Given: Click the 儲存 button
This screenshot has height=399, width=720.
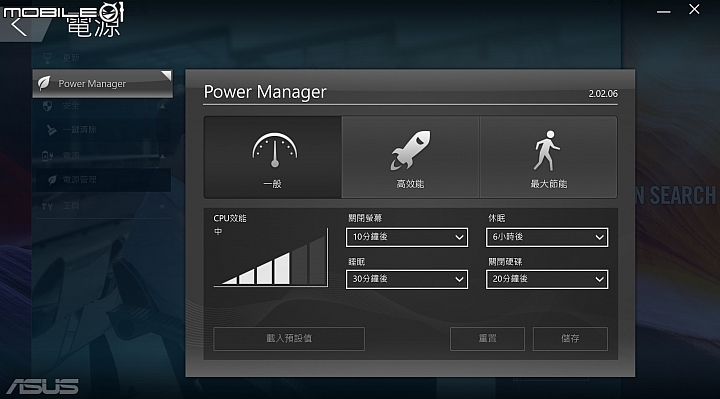Looking at the screenshot, I should tap(570, 339).
